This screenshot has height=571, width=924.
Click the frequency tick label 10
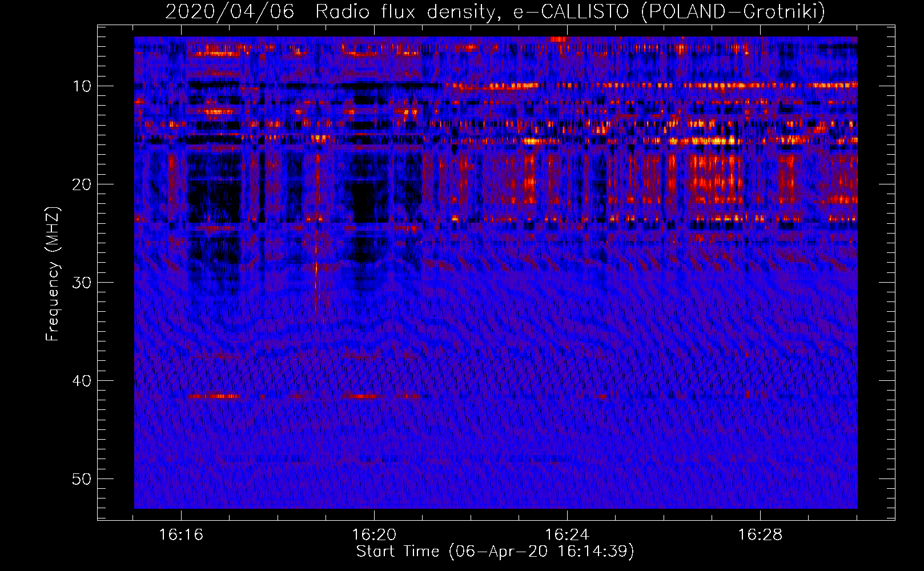click(82, 86)
